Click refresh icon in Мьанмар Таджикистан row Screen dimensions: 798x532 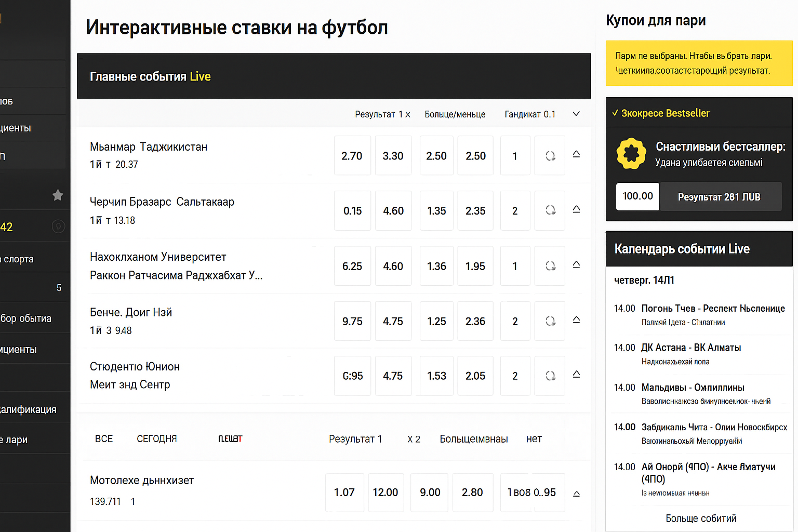550,156
